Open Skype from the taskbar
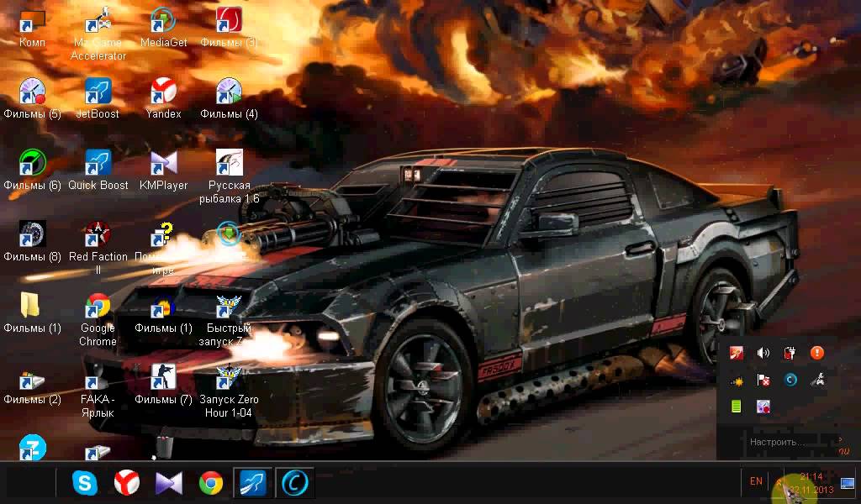The image size is (861, 504). tap(85, 483)
